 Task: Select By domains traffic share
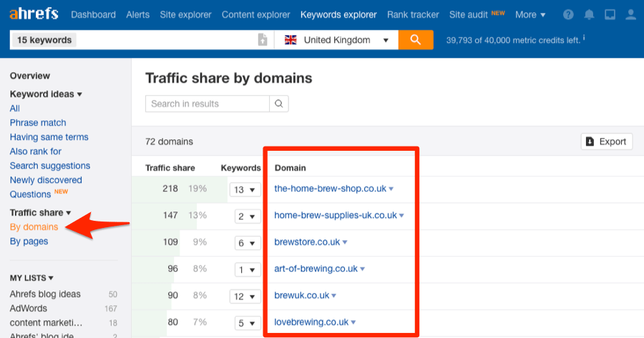[x=34, y=227]
